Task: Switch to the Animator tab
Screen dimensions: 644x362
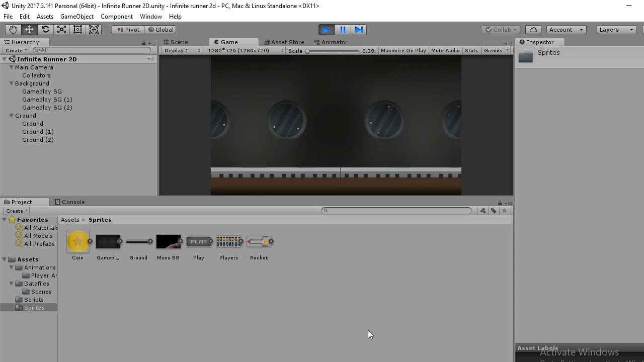Action: click(x=331, y=42)
